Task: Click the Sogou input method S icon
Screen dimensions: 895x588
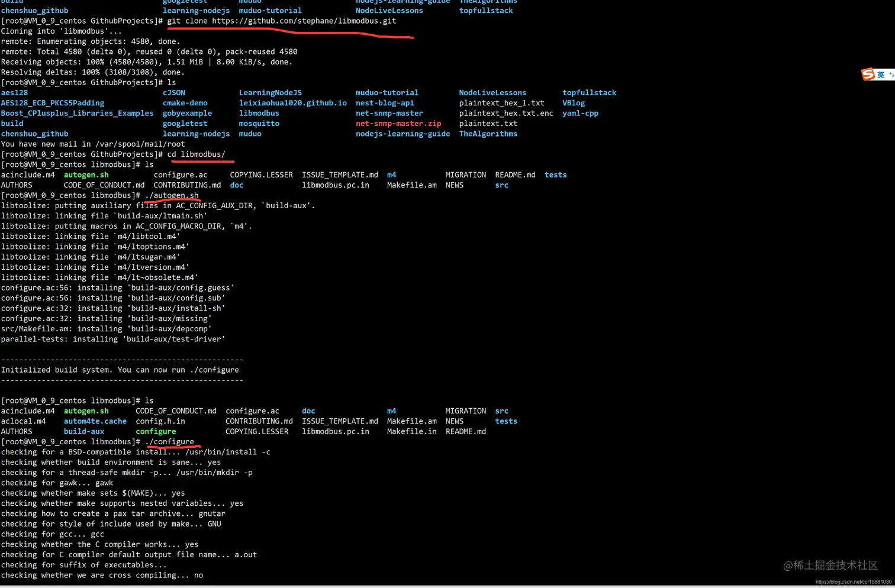Action: click(x=867, y=74)
